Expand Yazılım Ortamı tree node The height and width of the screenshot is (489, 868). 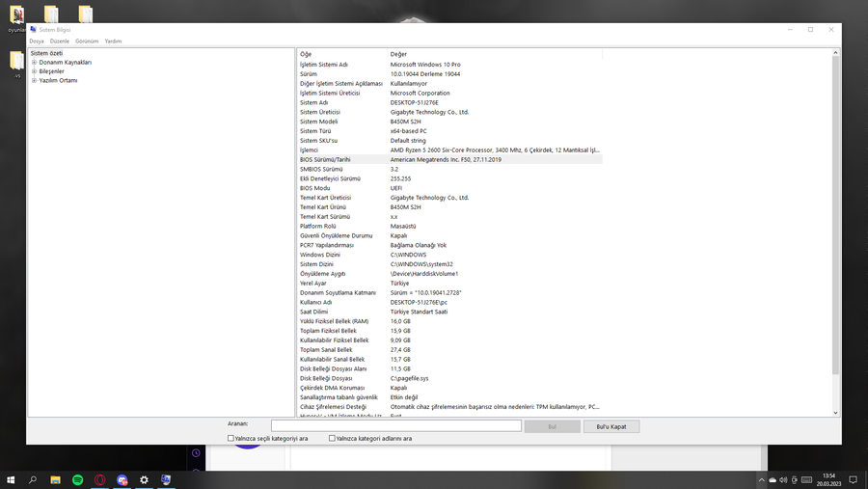click(x=35, y=80)
